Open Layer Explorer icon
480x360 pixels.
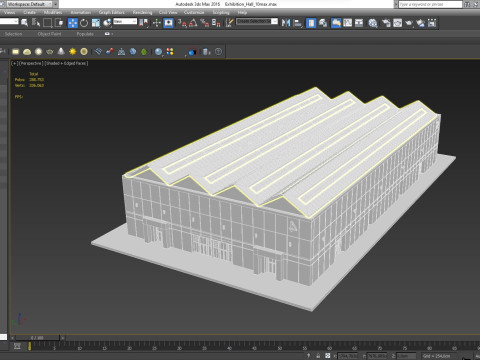click(x=323, y=23)
